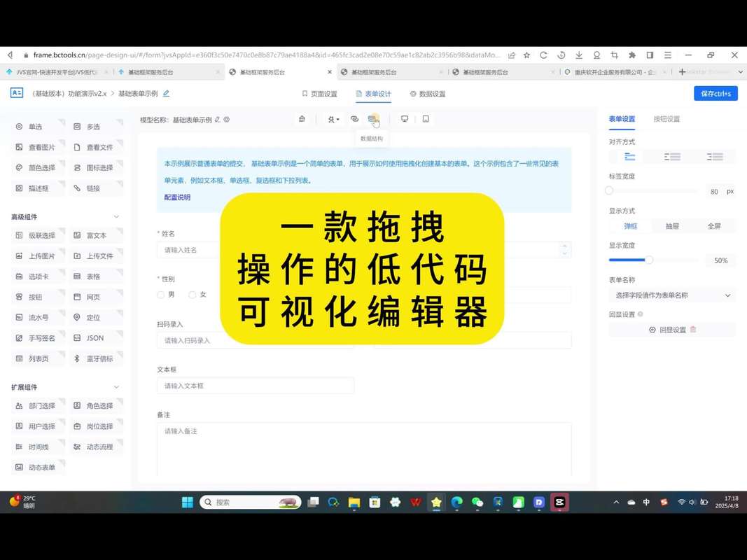Edit form title pencil in breadcrumb
The image size is (747, 560).
166,93
